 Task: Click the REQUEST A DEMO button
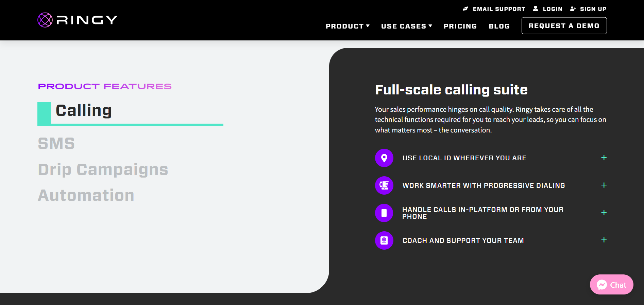coord(564,25)
